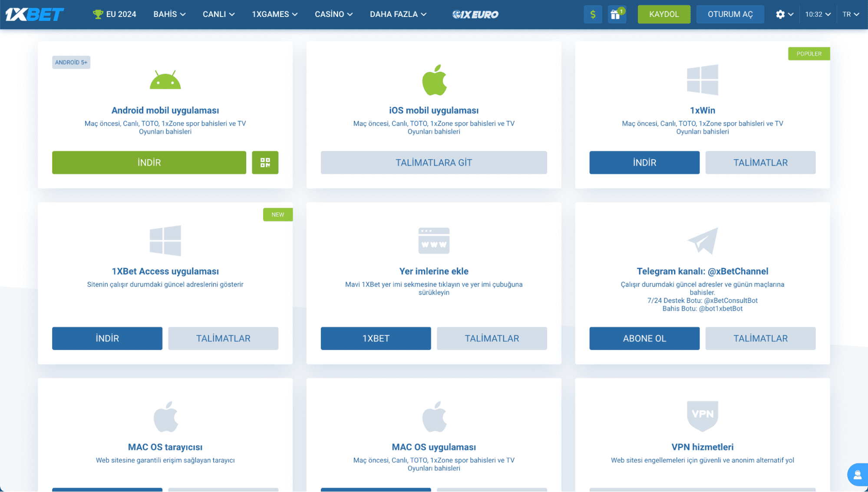Click the 1XBet Access Windows icon
The image size is (868, 492).
(165, 240)
